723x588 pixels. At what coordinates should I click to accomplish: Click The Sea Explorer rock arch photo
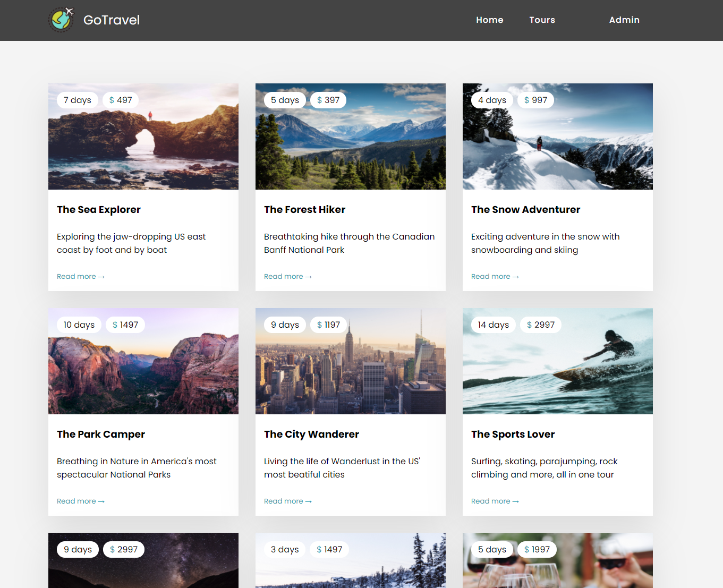(x=143, y=137)
